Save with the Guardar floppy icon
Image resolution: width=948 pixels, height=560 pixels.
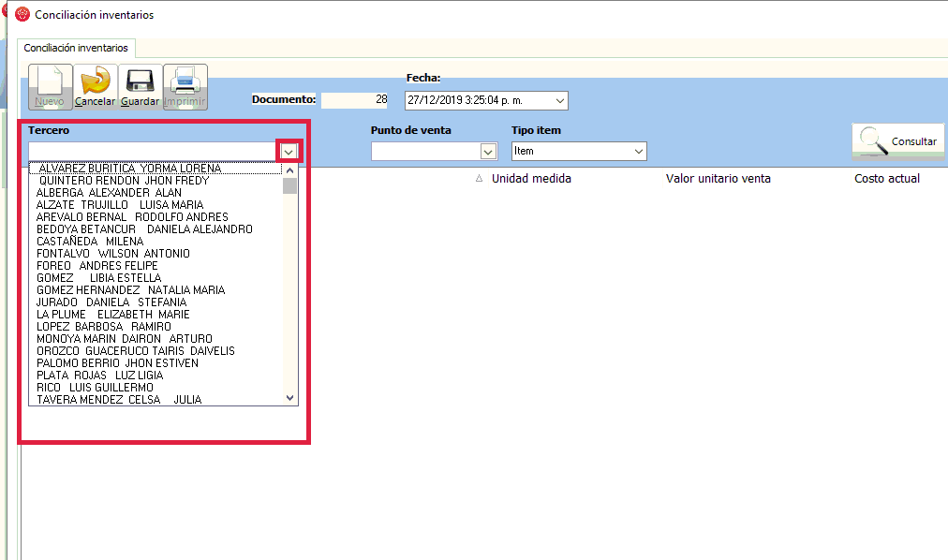tap(140, 86)
